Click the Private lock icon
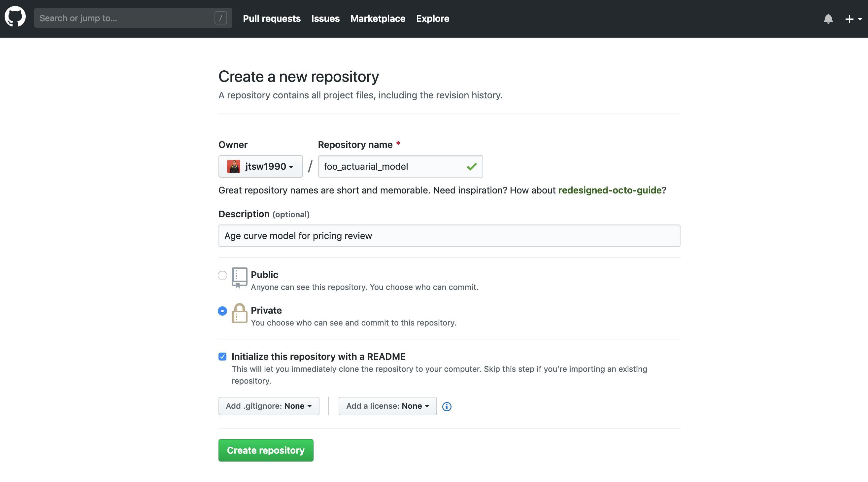 tap(239, 313)
